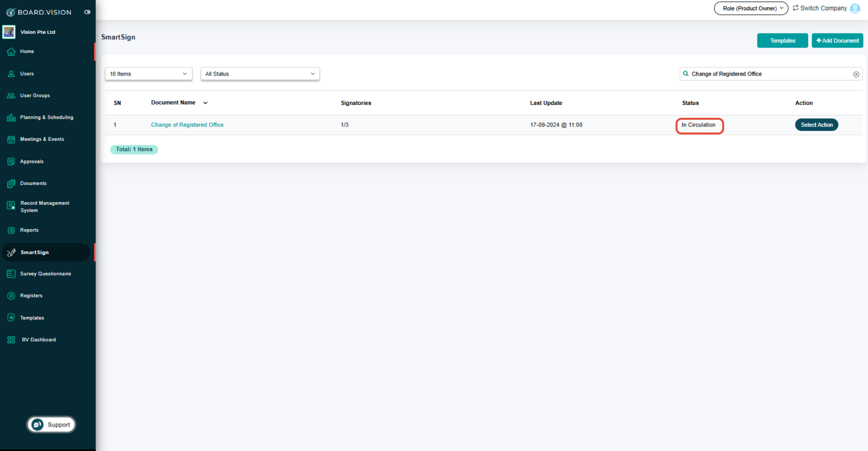Click the Vision Pte Ltd company name
This screenshot has width=868, height=451.
tap(38, 32)
